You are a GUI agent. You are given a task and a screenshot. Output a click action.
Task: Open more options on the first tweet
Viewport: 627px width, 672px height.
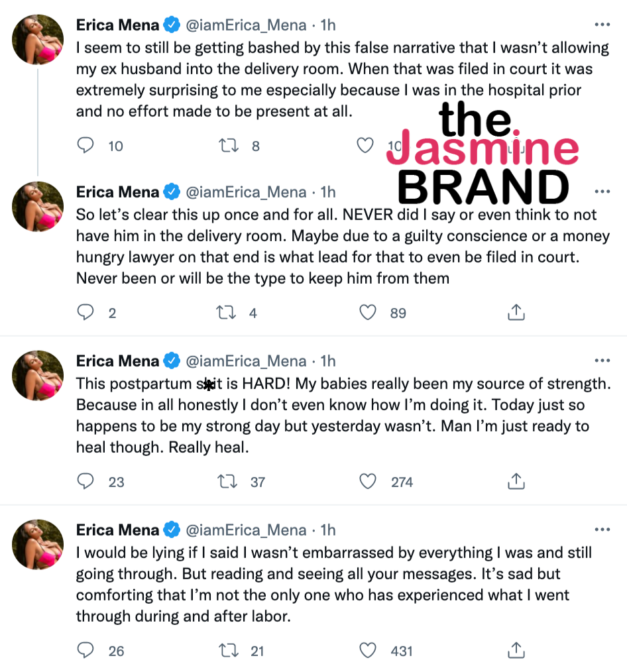pos(602,25)
